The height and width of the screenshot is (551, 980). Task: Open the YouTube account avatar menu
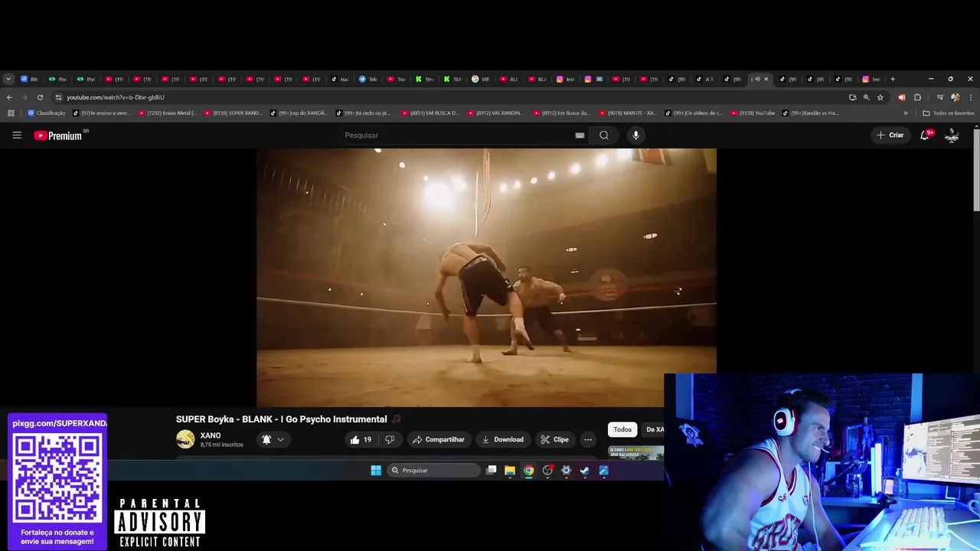(952, 135)
